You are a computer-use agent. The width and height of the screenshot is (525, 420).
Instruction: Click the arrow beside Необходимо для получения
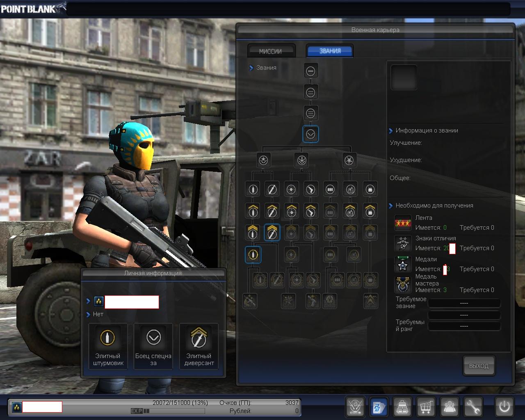coord(390,206)
